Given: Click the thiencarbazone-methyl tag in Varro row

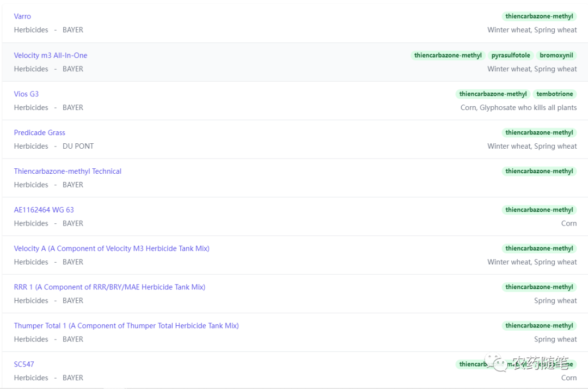Looking at the screenshot, I should click(x=539, y=16).
